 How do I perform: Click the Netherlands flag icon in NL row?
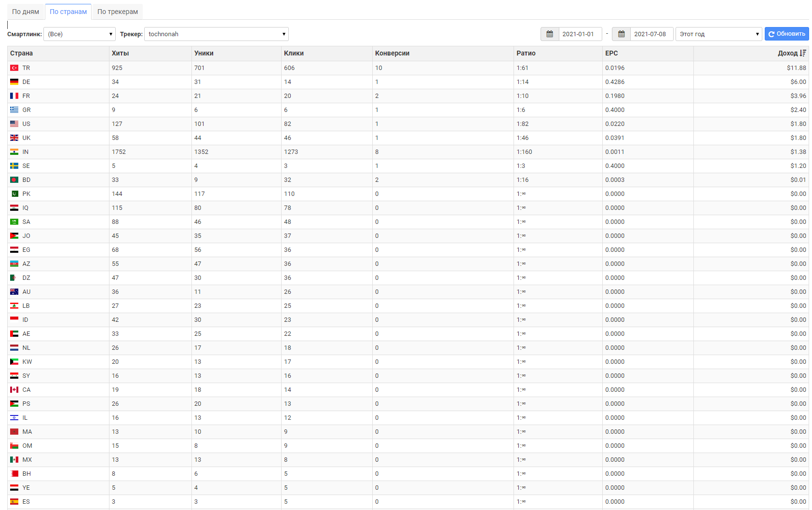tap(14, 348)
